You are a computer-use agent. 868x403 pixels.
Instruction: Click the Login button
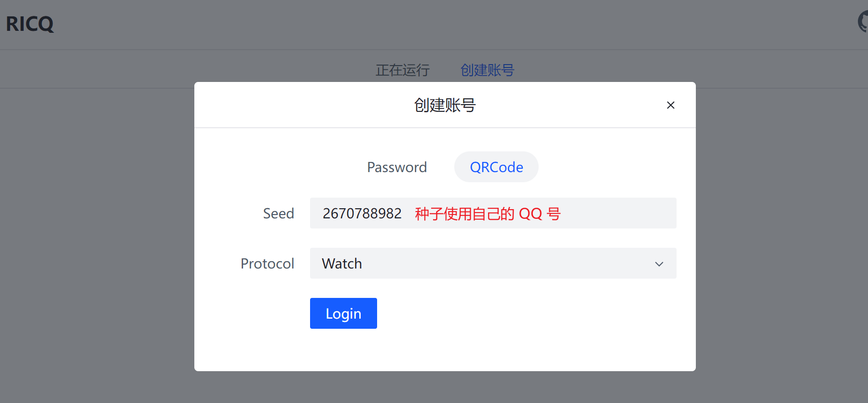pos(343,313)
